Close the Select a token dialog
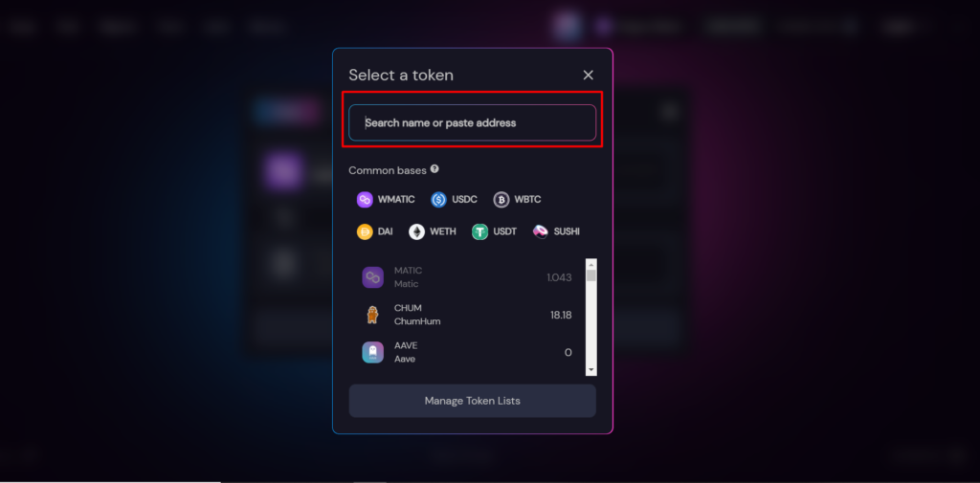Screen dimensions: 980x483 click(589, 75)
